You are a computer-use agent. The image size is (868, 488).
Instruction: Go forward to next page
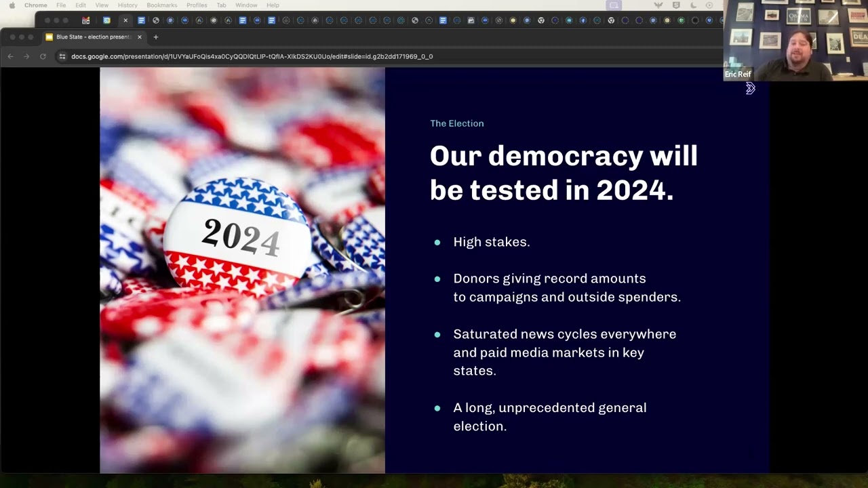click(26, 56)
